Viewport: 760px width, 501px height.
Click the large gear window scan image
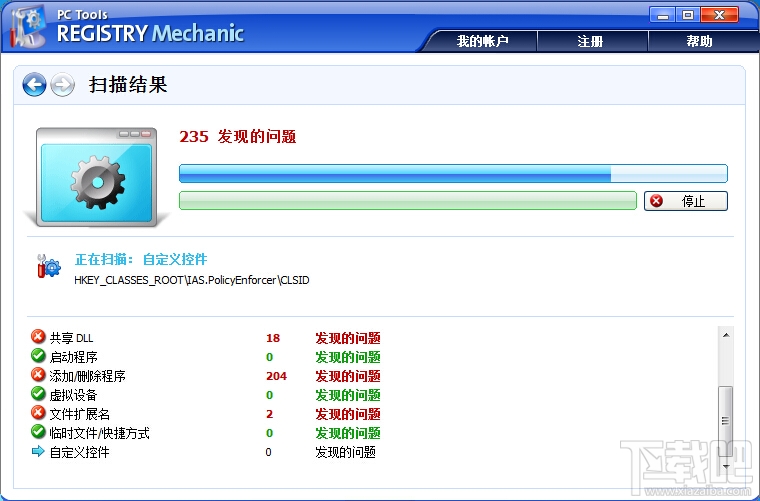[x=96, y=177]
